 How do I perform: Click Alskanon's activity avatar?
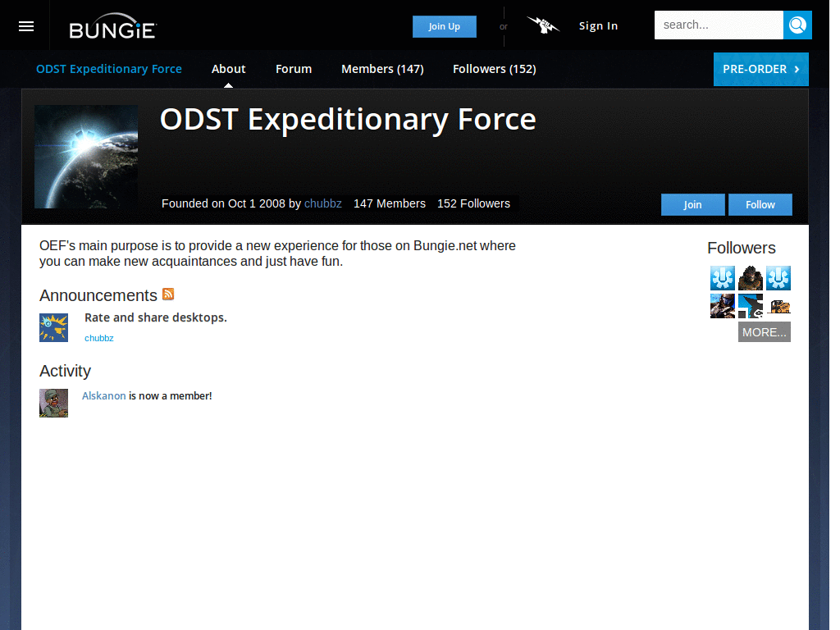(x=53, y=403)
